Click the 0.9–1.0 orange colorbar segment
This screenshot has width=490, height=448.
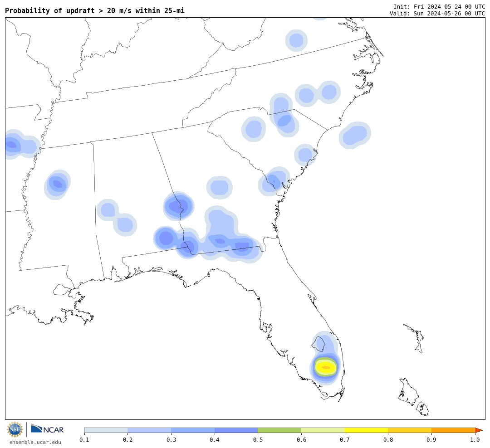453,430
